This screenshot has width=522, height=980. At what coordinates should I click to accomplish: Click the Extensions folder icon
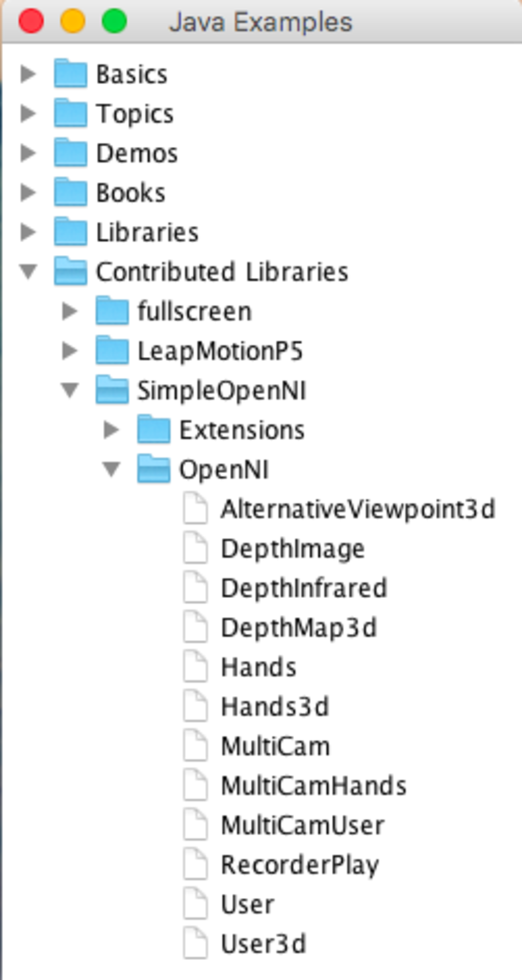click(153, 430)
